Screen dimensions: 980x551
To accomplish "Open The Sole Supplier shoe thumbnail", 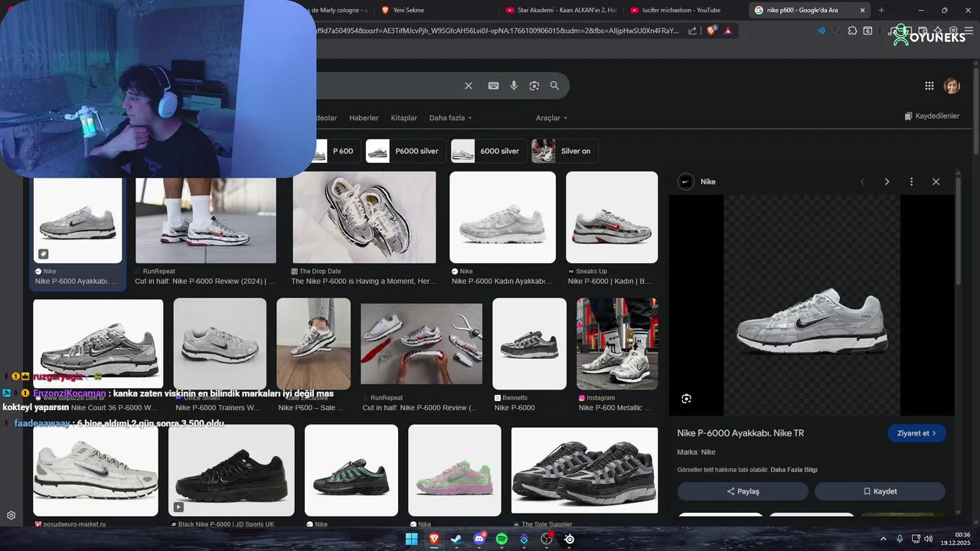I will point(584,470).
